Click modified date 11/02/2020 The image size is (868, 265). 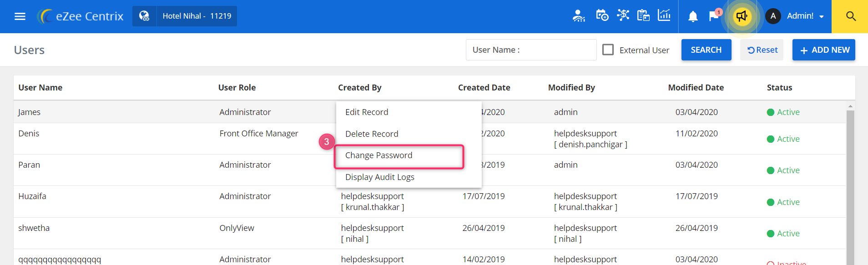pyautogui.click(x=696, y=133)
